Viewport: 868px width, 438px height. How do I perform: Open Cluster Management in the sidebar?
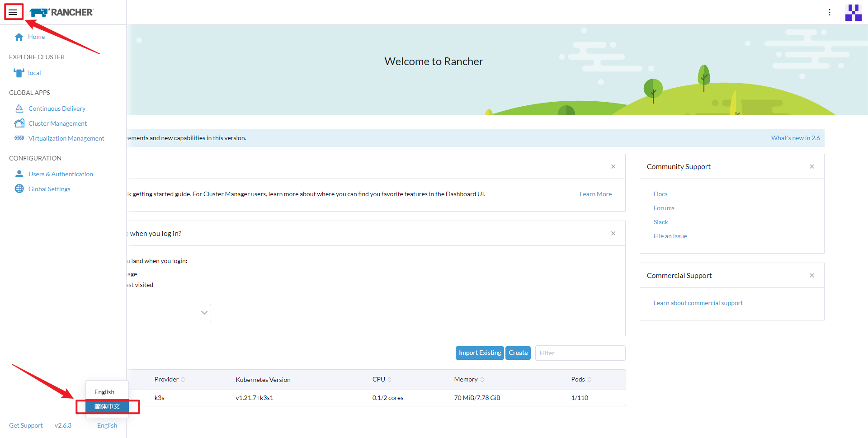[x=58, y=123]
